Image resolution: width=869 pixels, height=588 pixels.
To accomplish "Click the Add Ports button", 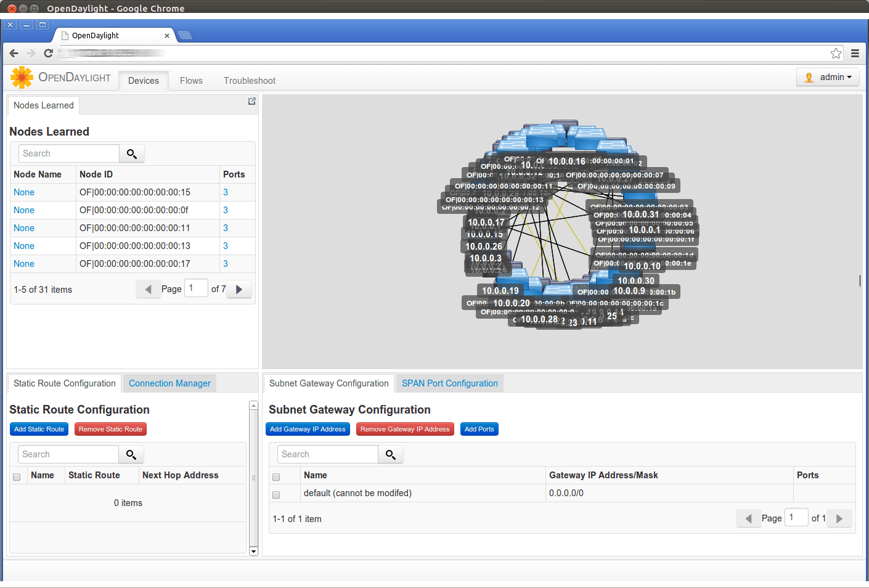I will pyautogui.click(x=479, y=429).
